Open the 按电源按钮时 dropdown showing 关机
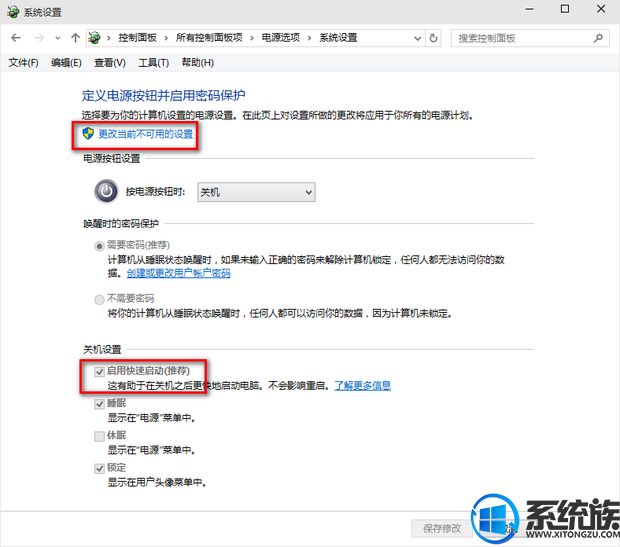This screenshot has width=620, height=547. (x=256, y=192)
